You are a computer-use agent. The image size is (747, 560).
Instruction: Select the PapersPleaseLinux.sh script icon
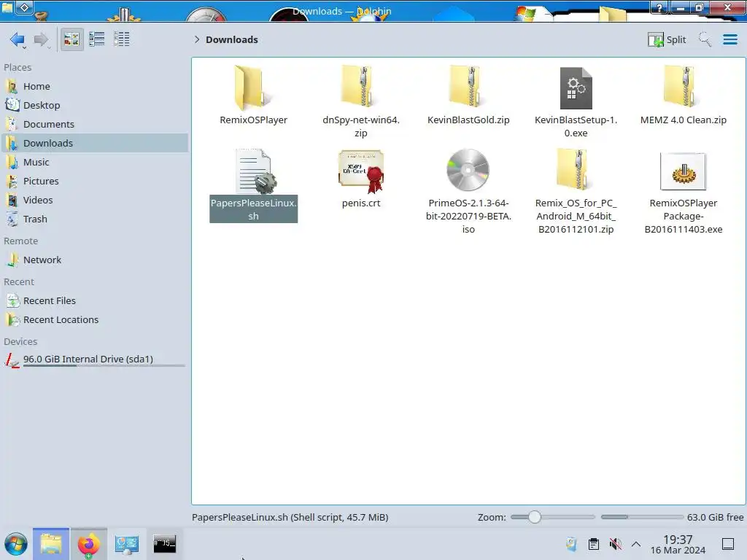click(255, 171)
